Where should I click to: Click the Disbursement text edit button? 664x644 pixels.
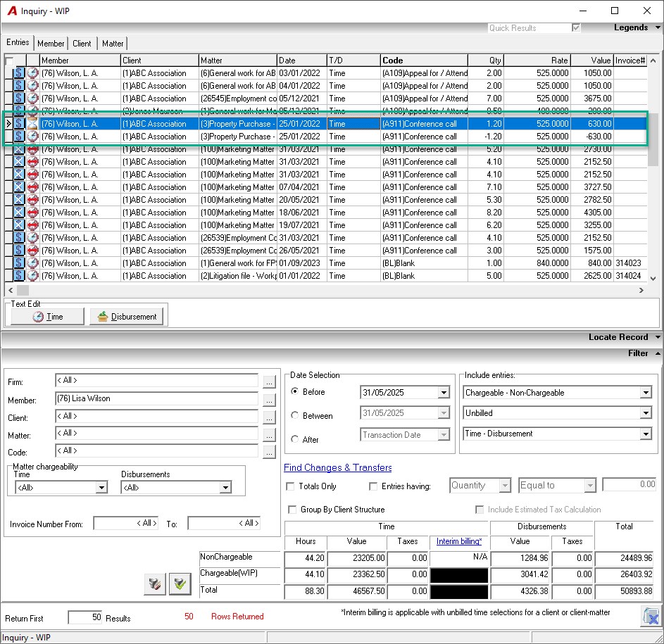tap(127, 317)
